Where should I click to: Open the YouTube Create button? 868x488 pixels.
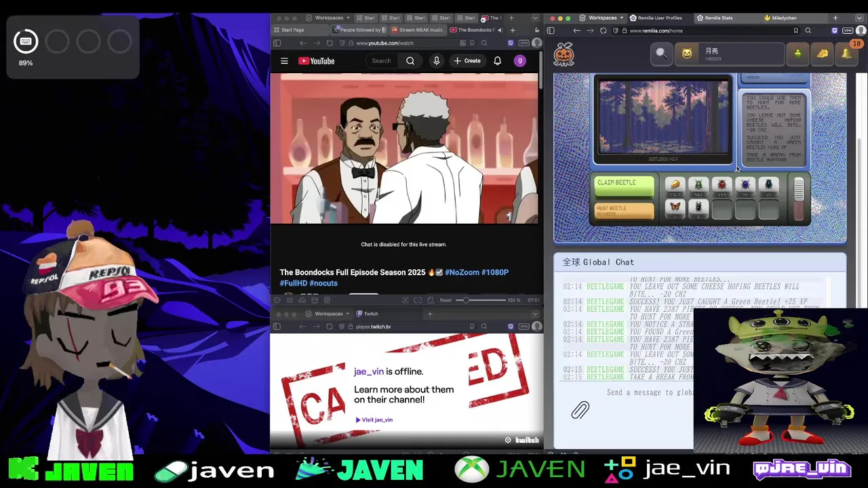coord(467,61)
